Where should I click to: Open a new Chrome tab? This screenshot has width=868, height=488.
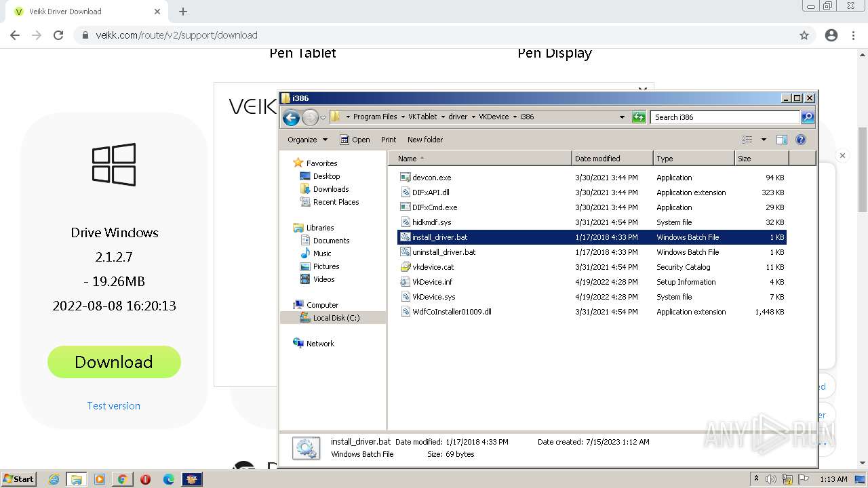[183, 12]
